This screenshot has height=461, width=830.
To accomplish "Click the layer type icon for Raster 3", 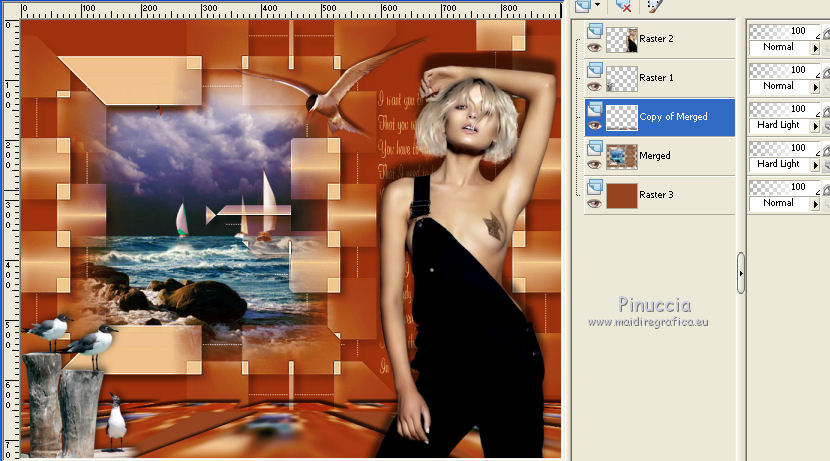I will point(594,187).
